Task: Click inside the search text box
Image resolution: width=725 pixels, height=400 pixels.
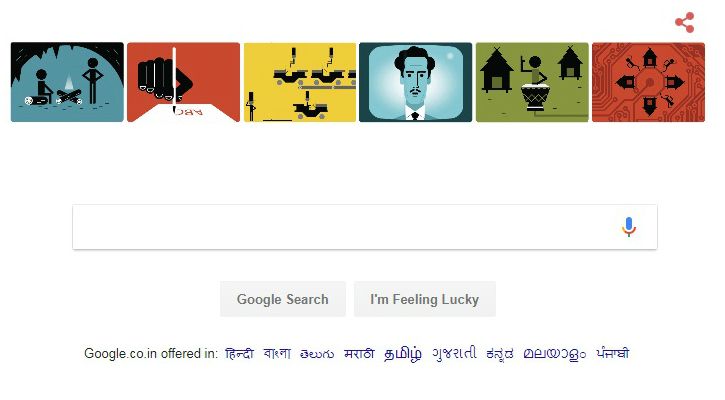Action: 342,227
